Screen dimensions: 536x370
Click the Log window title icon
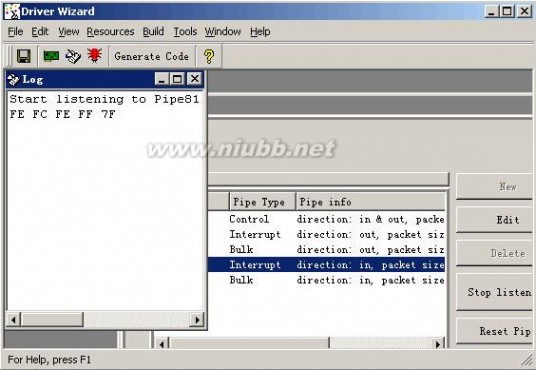click(x=13, y=80)
